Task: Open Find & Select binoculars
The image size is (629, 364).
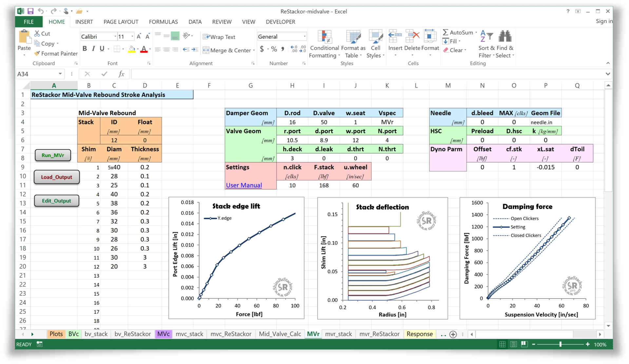Action: point(505,44)
